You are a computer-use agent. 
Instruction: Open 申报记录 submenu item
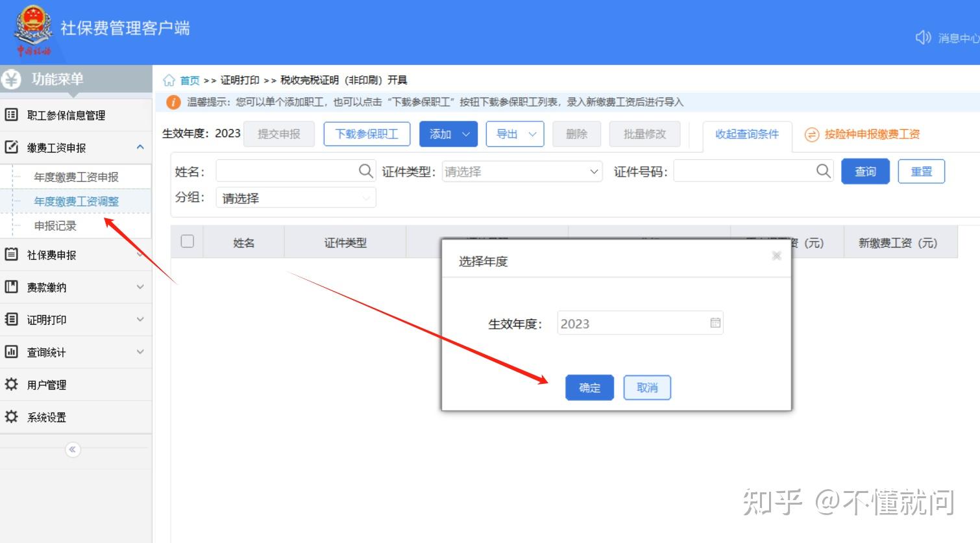[55, 226]
